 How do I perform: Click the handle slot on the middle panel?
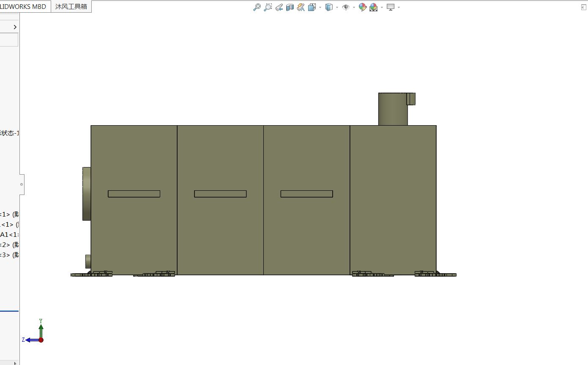click(220, 194)
